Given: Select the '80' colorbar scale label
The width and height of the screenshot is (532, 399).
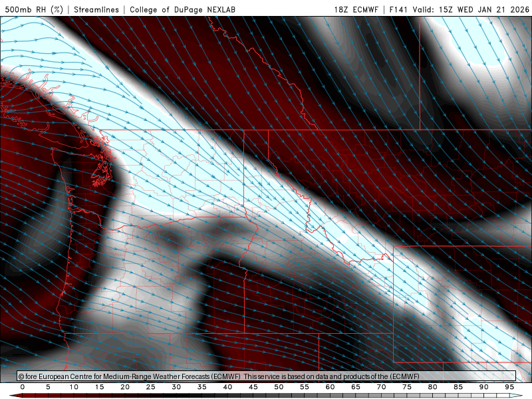Looking at the screenshot, I should 433,387.
